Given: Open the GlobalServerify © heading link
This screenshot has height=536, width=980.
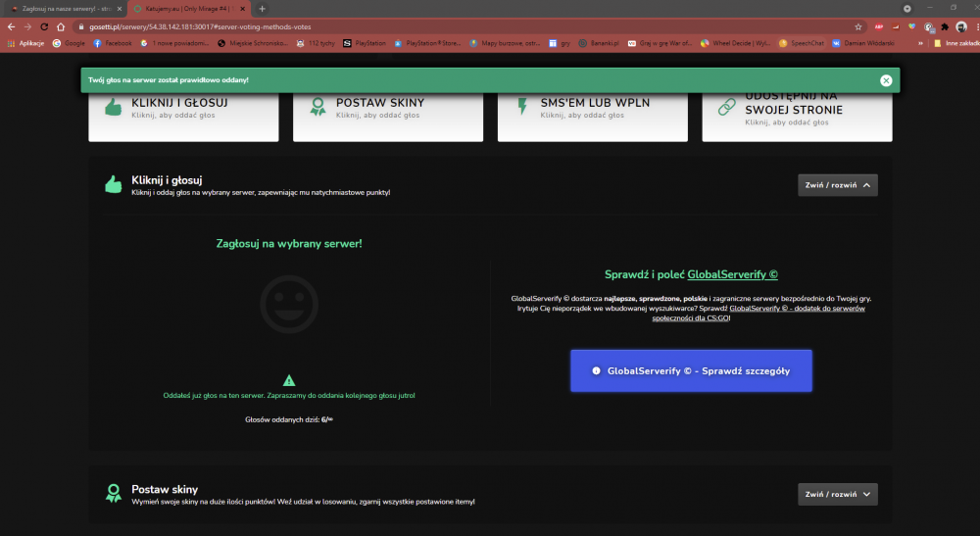Looking at the screenshot, I should (x=732, y=274).
